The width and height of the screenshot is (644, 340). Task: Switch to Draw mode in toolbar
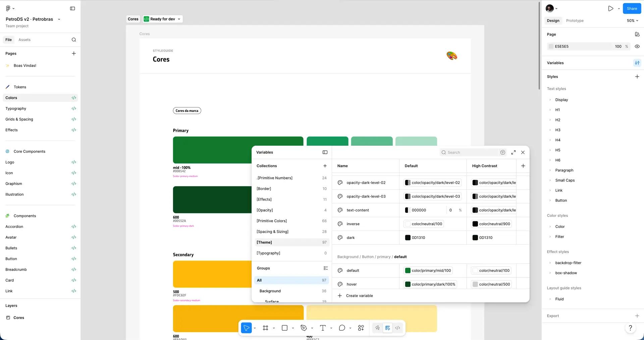[377, 328]
